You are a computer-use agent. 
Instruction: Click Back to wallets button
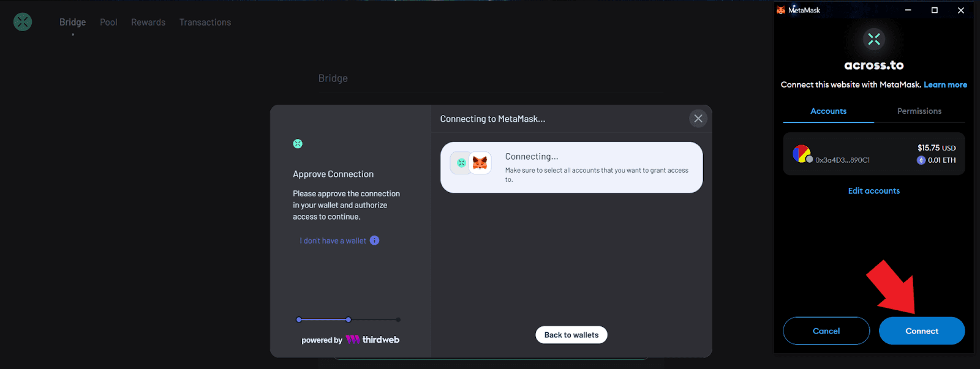click(x=571, y=335)
